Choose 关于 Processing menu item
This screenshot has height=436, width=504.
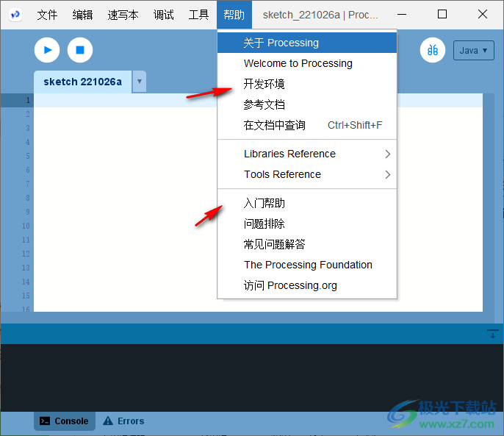[307, 43]
